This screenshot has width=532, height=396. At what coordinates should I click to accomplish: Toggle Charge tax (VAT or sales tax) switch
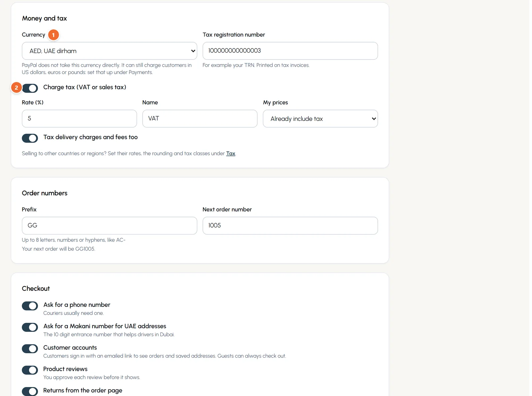tap(30, 88)
